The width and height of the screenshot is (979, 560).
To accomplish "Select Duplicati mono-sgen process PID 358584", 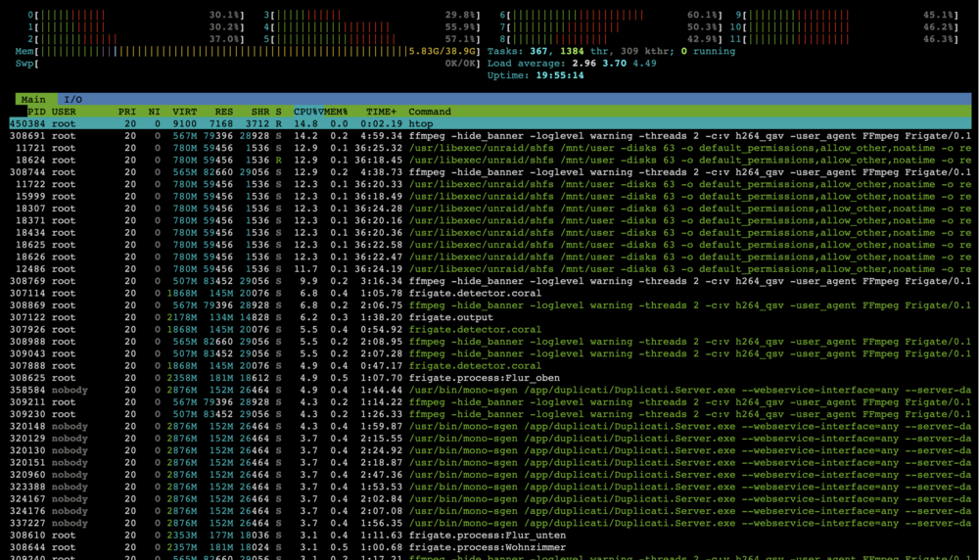I will coord(490,391).
